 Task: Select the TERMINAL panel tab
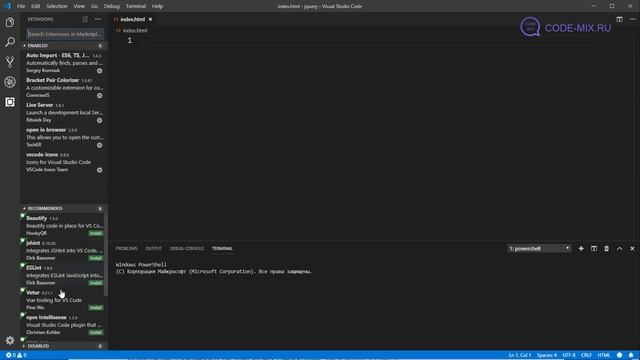pyautogui.click(x=222, y=249)
